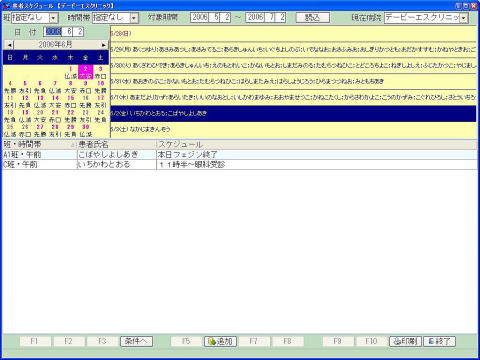Select the 5/28(日) schedule row

pos(293,33)
